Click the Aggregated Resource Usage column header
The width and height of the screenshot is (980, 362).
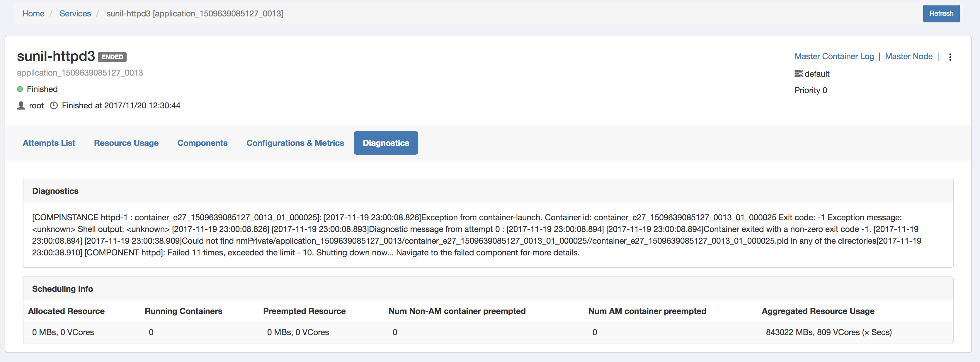(x=818, y=311)
